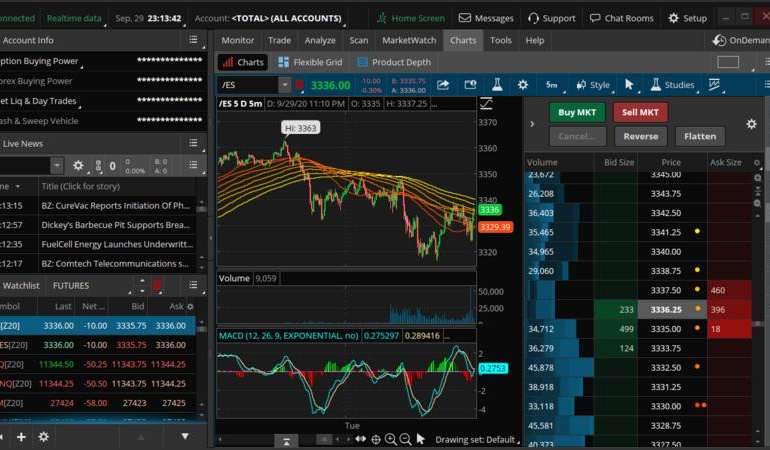770x450 pixels.
Task: Open price ladder column settings gear
Action: click(x=757, y=163)
